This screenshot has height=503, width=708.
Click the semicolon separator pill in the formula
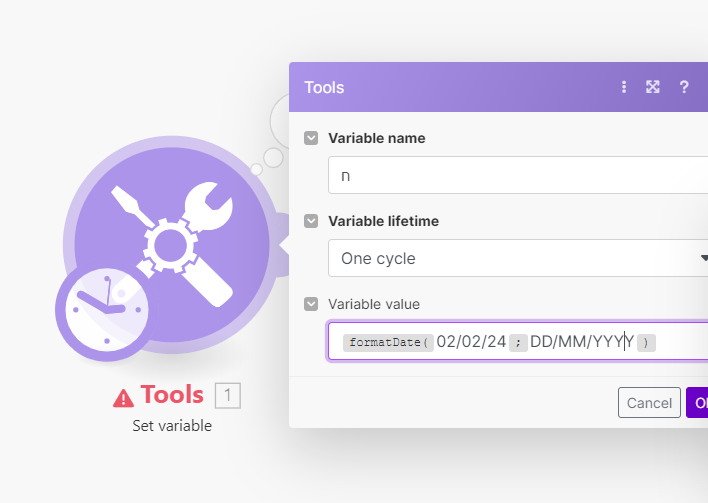coord(518,342)
